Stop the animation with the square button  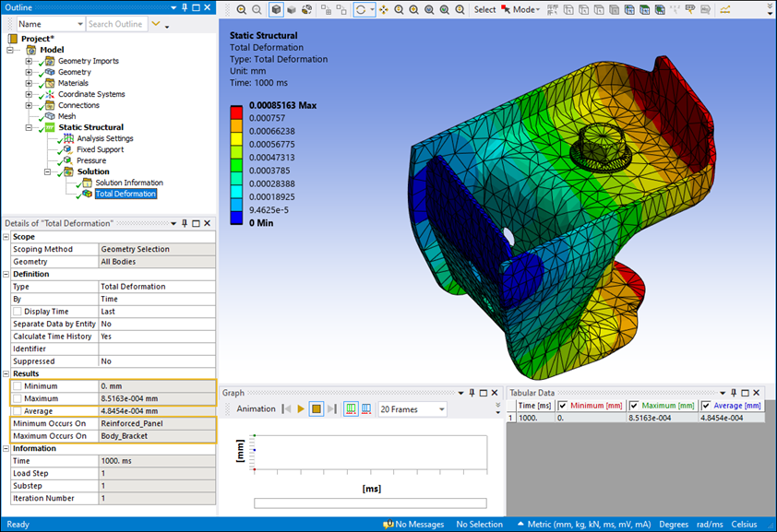click(317, 408)
